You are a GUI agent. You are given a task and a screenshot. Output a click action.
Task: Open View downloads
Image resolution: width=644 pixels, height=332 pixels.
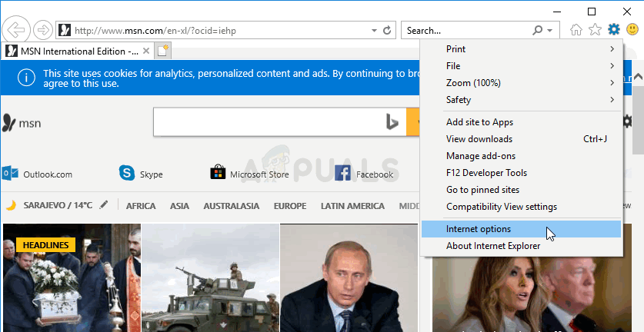521,138
